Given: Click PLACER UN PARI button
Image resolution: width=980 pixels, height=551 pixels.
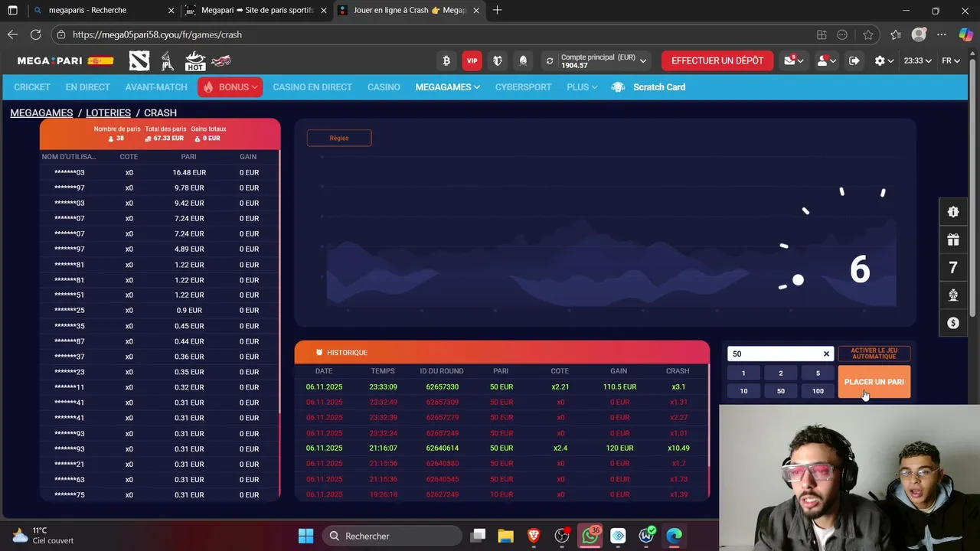Looking at the screenshot, I should coord(874,382).
